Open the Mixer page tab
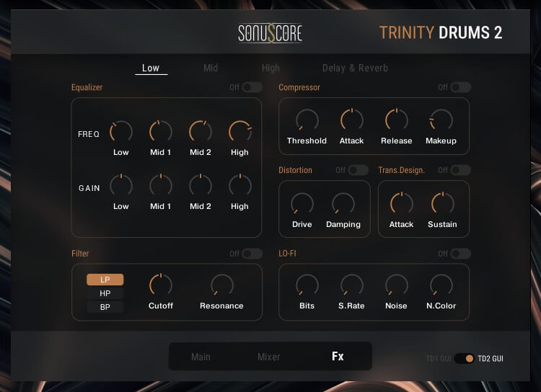 click(x=268, y=357)
